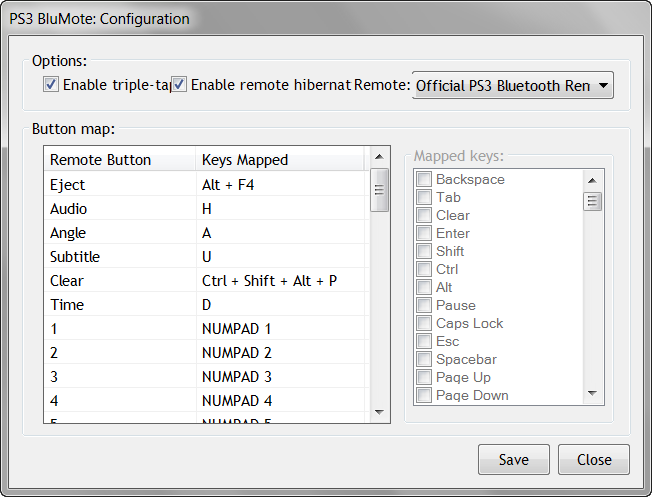Check the Page Down mapped key
The image size is (652, 497).
click(424, 395)
